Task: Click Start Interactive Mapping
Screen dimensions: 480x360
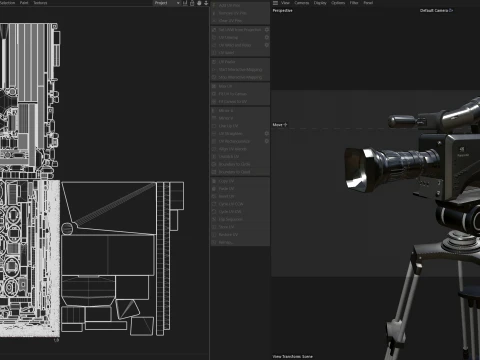Action: (x=240, y=69)
